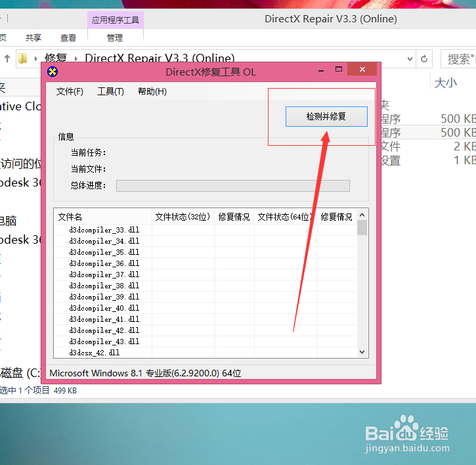Click the 文件状态(64位) column header
The height and width of the screenshot is (465, 476).
pos(285,217)
